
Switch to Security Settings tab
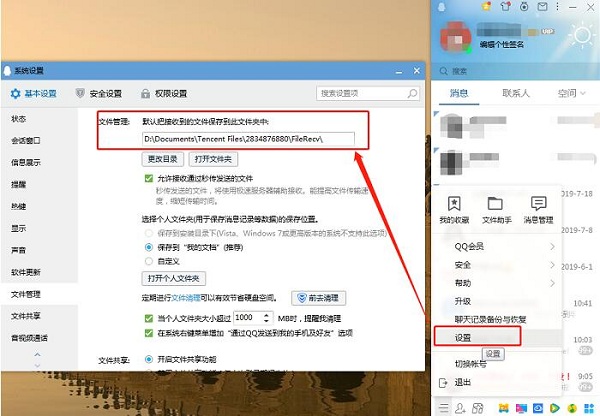click(99, 94)
